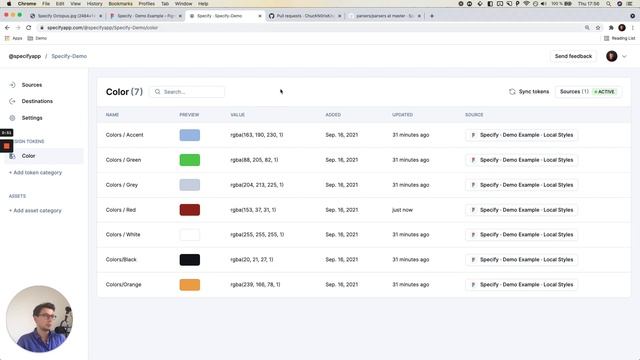Viewport: 640px width, 360px height.
Task: Open the Demo bookmarks folder
Action: (x=37, y=38)
